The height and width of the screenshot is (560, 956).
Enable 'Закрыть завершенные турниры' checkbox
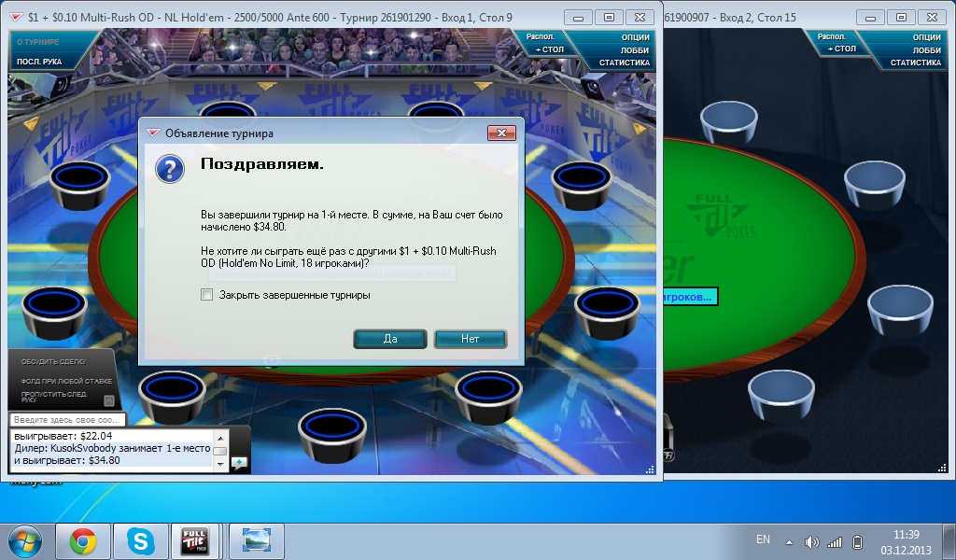(206, 295)
